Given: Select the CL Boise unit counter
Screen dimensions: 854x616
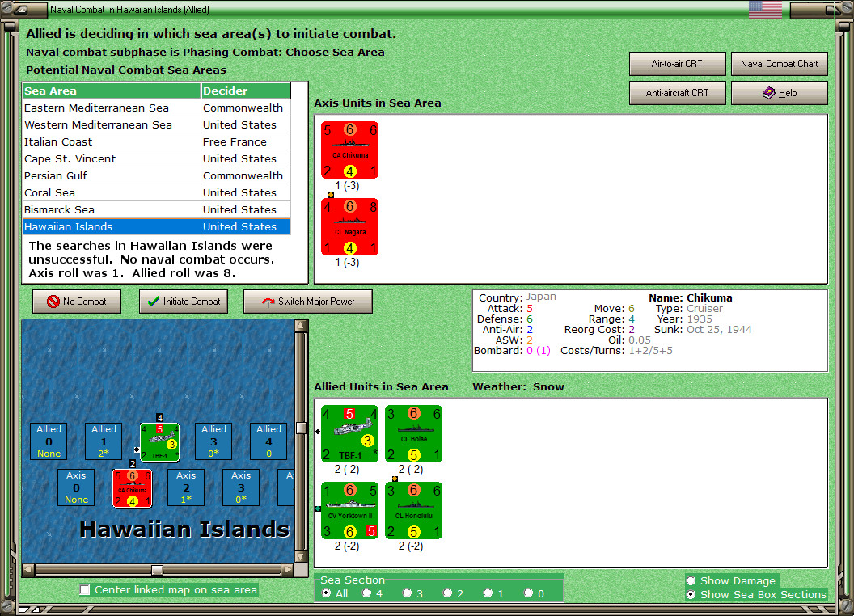Looking at the screenshot, I should click(413, 433).
